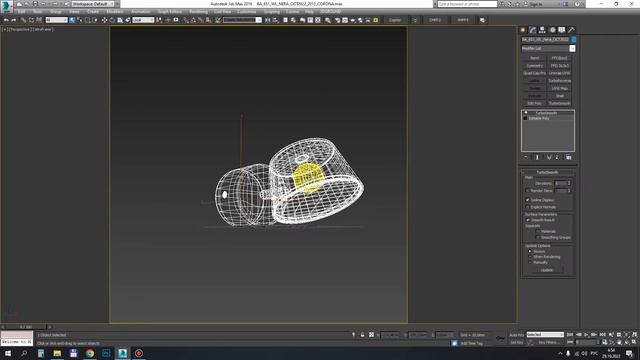Click the Auto Key button
This screenshot has width=640, height=360.
(516, 335)
